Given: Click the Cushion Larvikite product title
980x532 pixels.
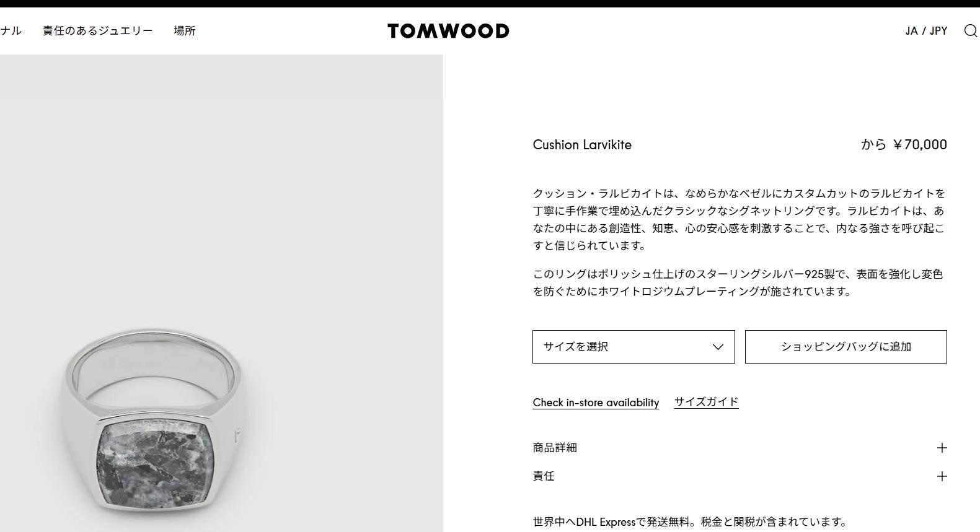Looking at the screenshot, I should [582, 145].
